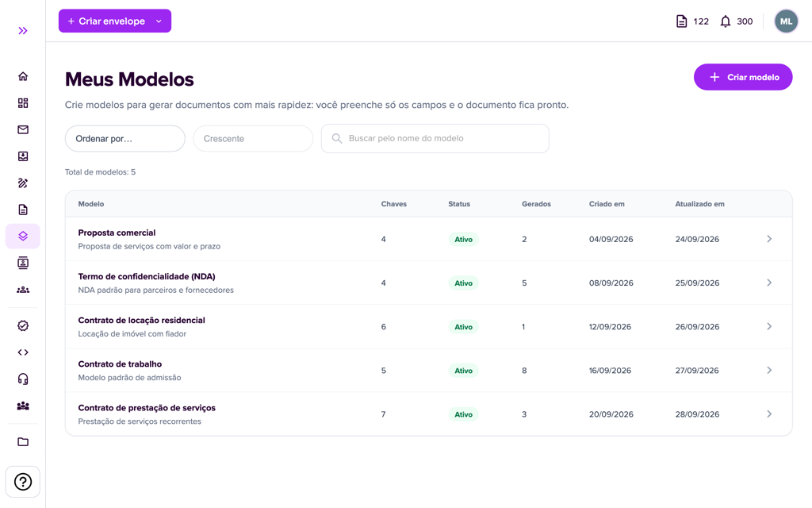Click the notifications bell icon
The width and height of the screenshot is (812, 508).
click(x=726, y=21)
